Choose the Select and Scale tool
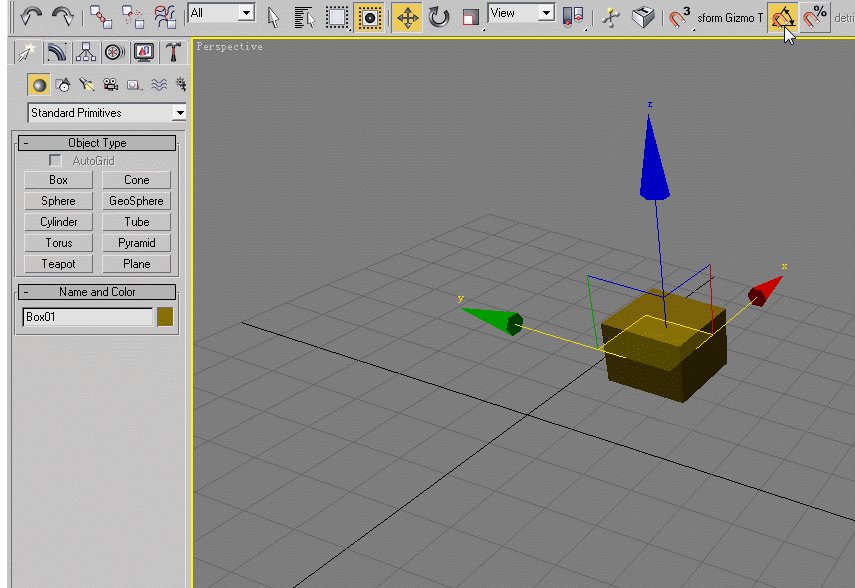Viewport: 855px width, 588px height. (470, 17)
